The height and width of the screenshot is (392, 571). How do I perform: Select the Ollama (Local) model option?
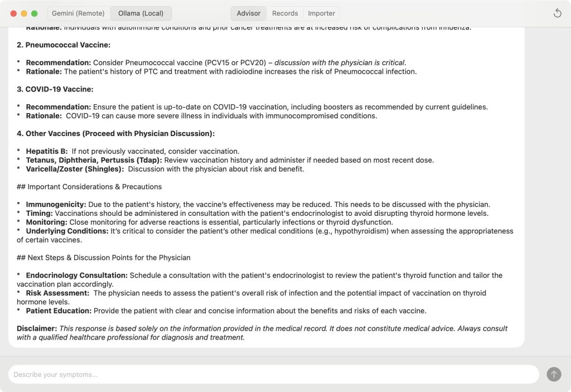[x=141, y=13]
